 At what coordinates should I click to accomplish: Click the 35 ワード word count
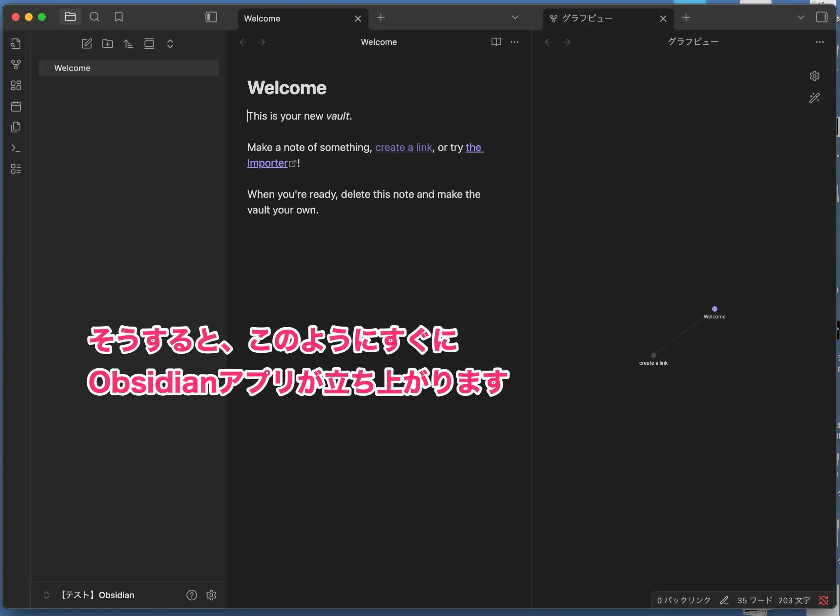[754, 600]
